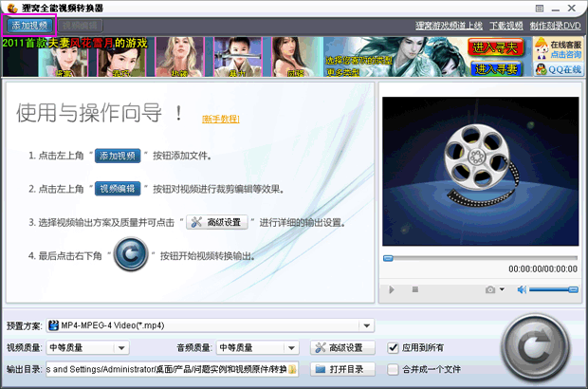Image resolution: width=588 pixels, height=389 pixels.
Task: Open the 制作刻录DVD link
Action: pyautogui.click(x=556, y=26)
